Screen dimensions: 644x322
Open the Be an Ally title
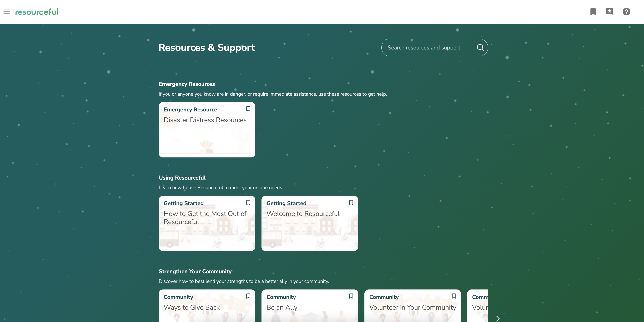coord(282,308)
